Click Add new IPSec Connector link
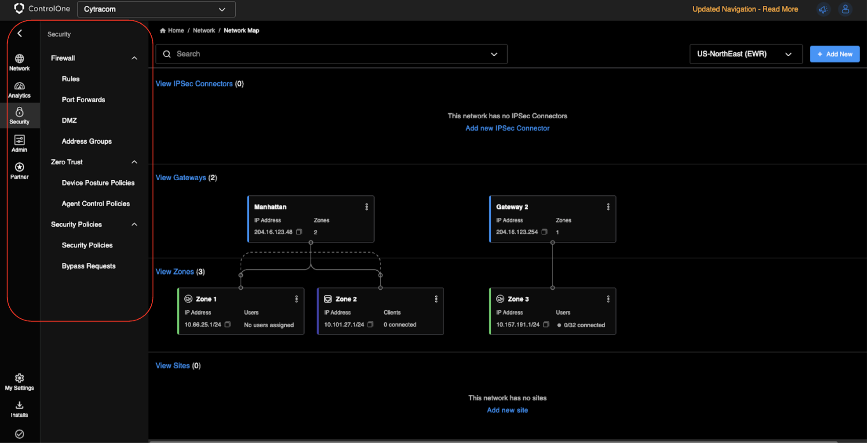868x444 pixels. 507,128
